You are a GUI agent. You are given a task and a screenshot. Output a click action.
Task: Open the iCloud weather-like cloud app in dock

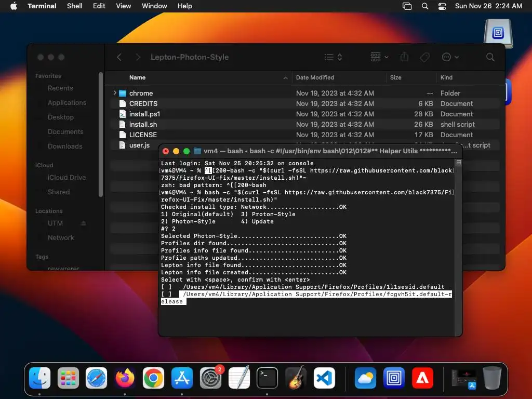click(x=365, y=378)
